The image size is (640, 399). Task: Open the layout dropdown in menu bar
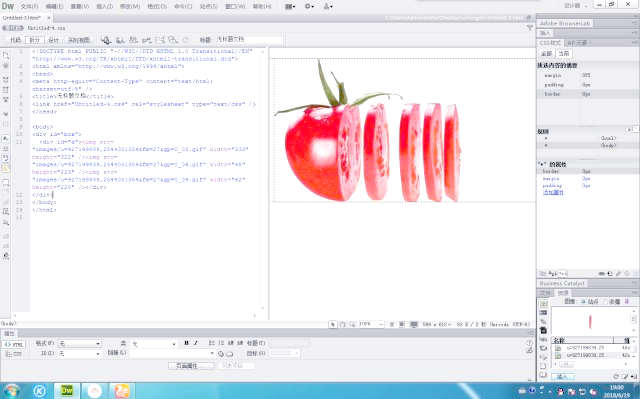[290, 7]
